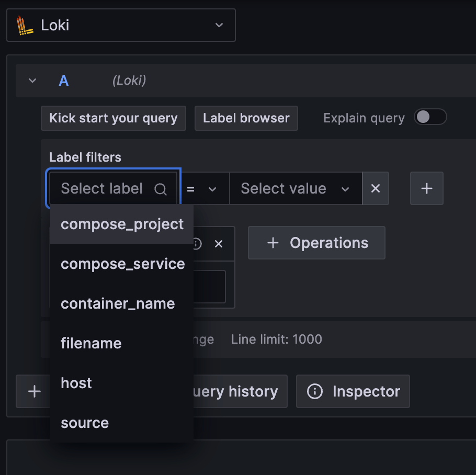476x475 pixels.
Task: Remove the operation with its x icon
Action: (219, 244)
